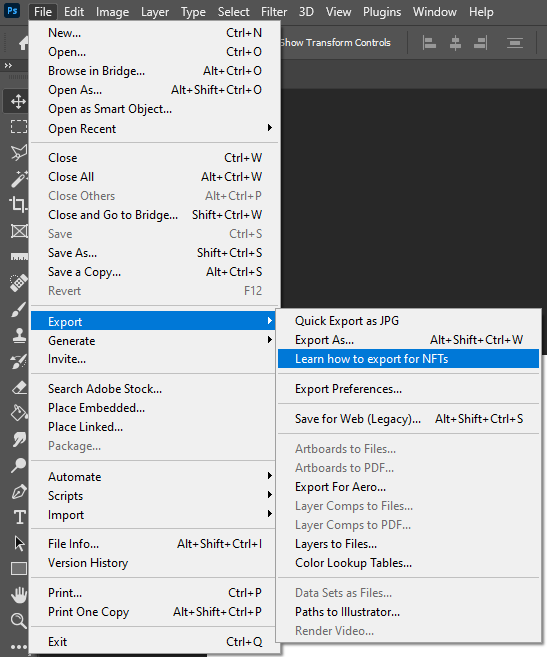The width and height of the screenshot is (547, 657).
Task: Select the Move tool
Action: click(18, 101)
